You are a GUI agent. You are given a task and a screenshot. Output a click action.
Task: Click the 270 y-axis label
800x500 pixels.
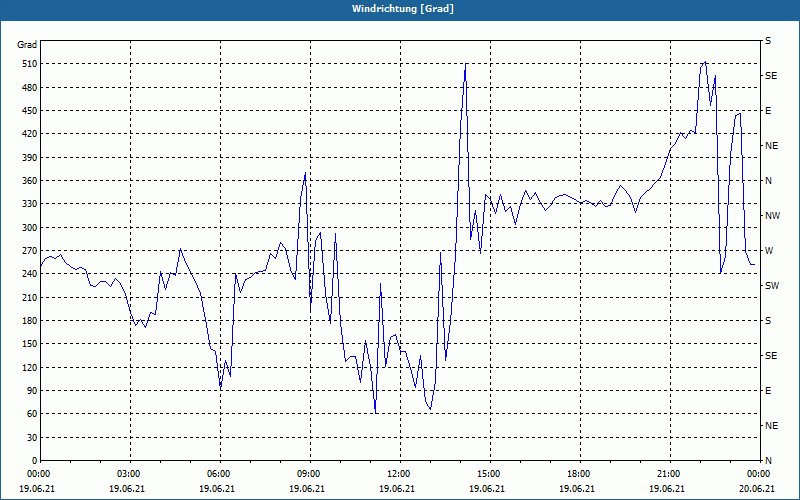(30, 251)
